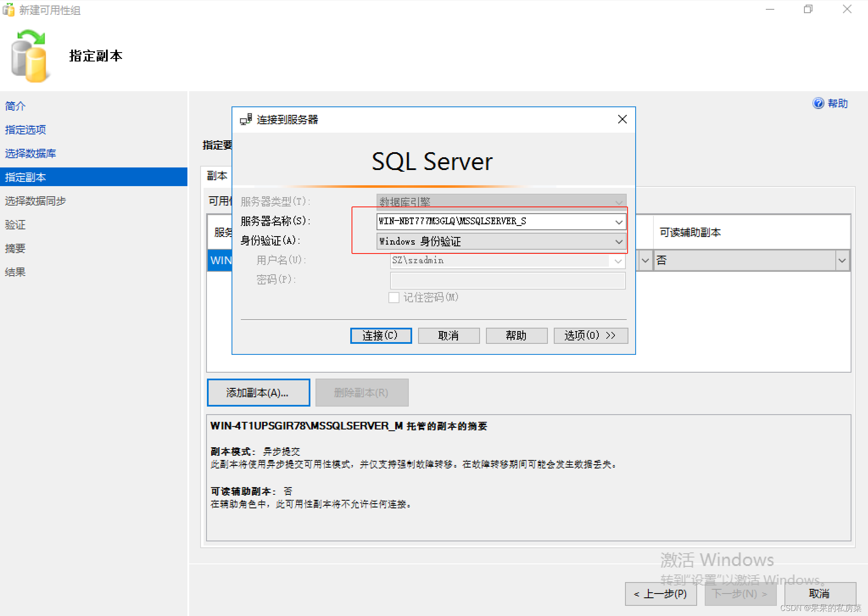This screenshot has width=868, height=616.
Task: Select 指定选项 in the wizard sidebar
Action: 25,130
